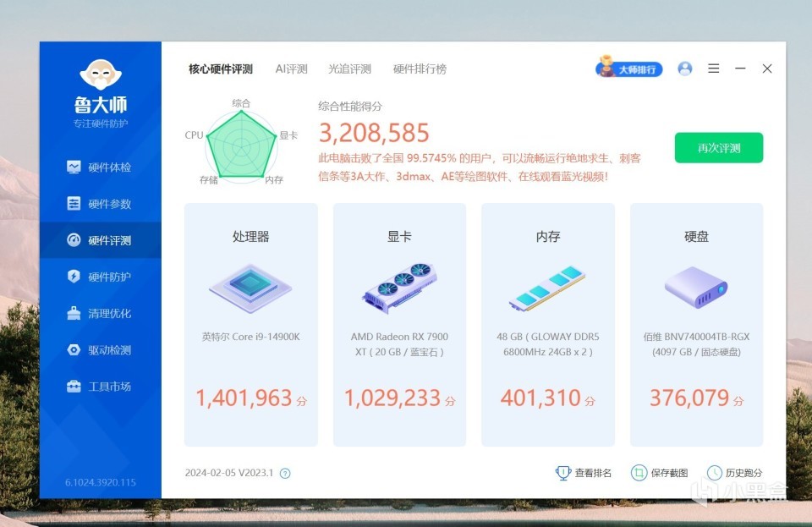Open 清理优化 in sidebar
The image size is (812, 527).
[x=101, y=313]
